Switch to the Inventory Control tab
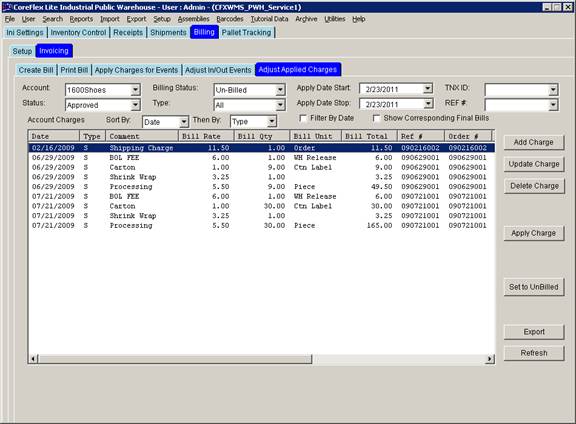Image resolution: width=576 pixels, height=424 pixels. [78, 33]
